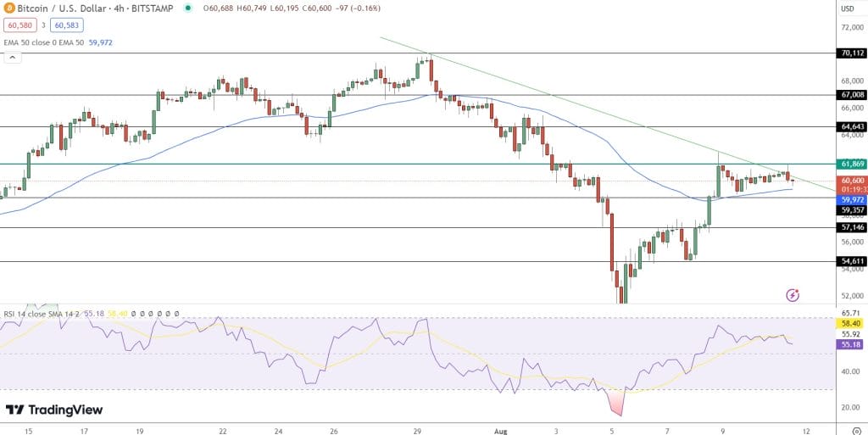This screenshot has width=868, height=435.
Task: Click the green market status dot
Action: (x=192, y=8)
